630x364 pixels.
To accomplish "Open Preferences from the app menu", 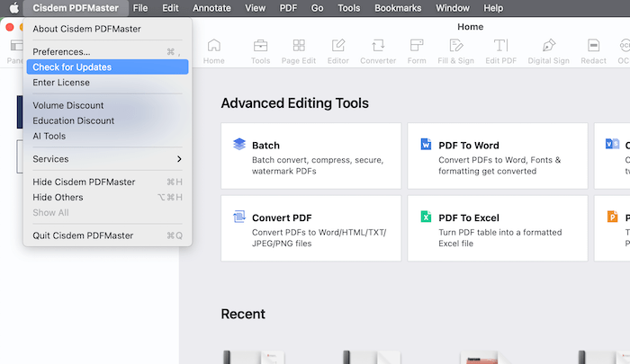I will pyautogui.click(x=107, y=52).
